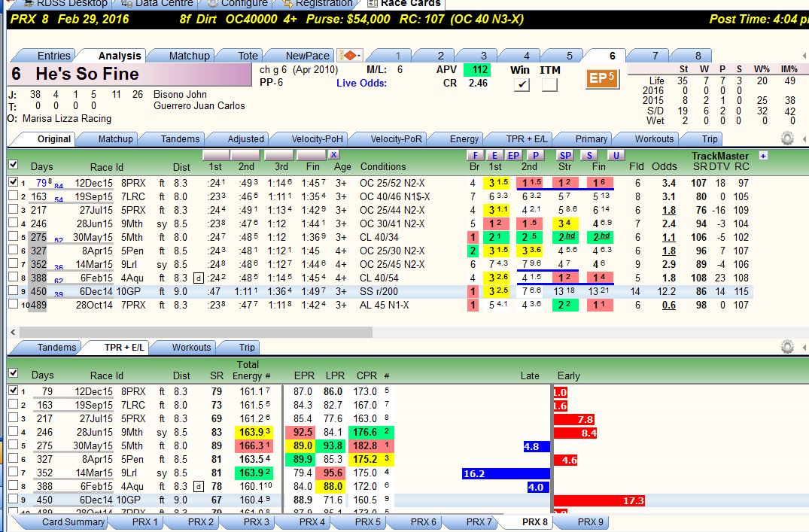The height and width of the screenshot is (532, 809).
Task: Uncheck row 1 checkbox for 12Dec15 upper table
Action: (x=14, y=182)
